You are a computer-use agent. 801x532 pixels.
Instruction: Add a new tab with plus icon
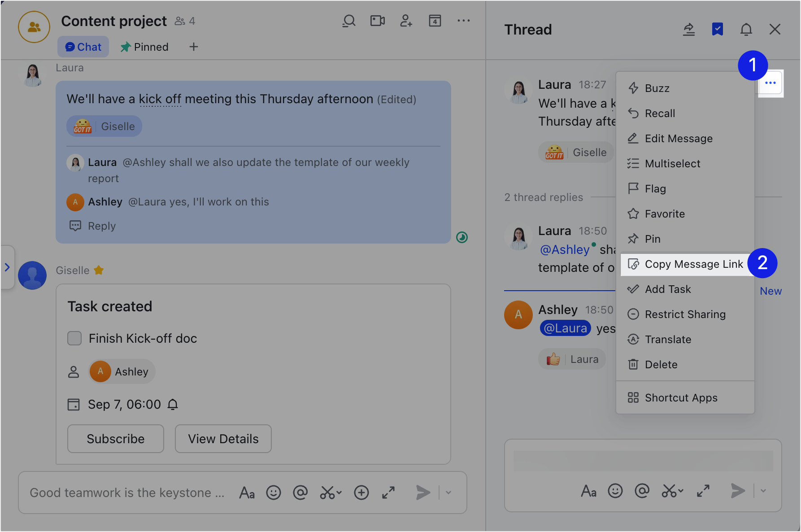(x=194, y=47)
